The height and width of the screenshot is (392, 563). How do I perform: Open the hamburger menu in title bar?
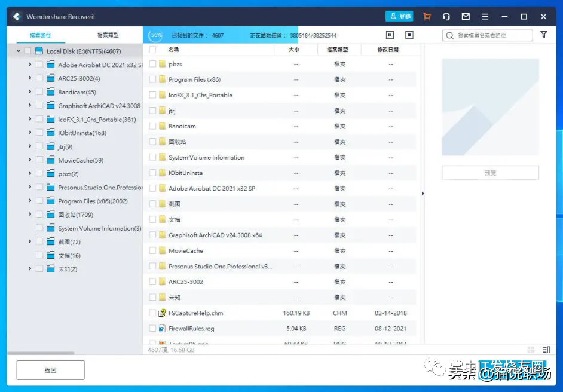click(x=485, y=16)
